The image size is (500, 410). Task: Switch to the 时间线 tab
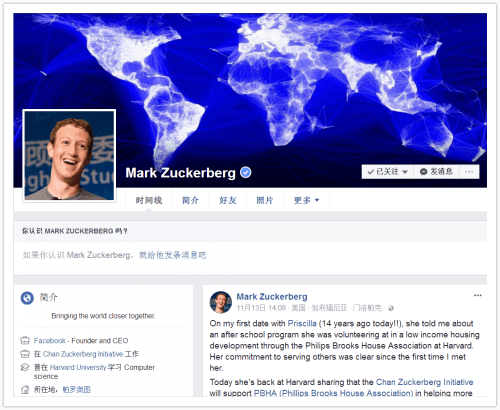click(x=149, y=200)
